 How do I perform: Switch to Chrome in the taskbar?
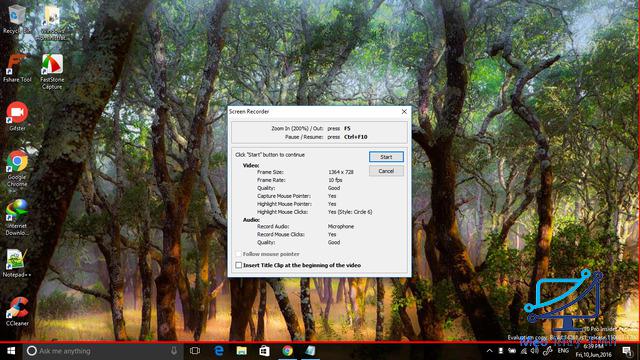click(x=287, y=351)
